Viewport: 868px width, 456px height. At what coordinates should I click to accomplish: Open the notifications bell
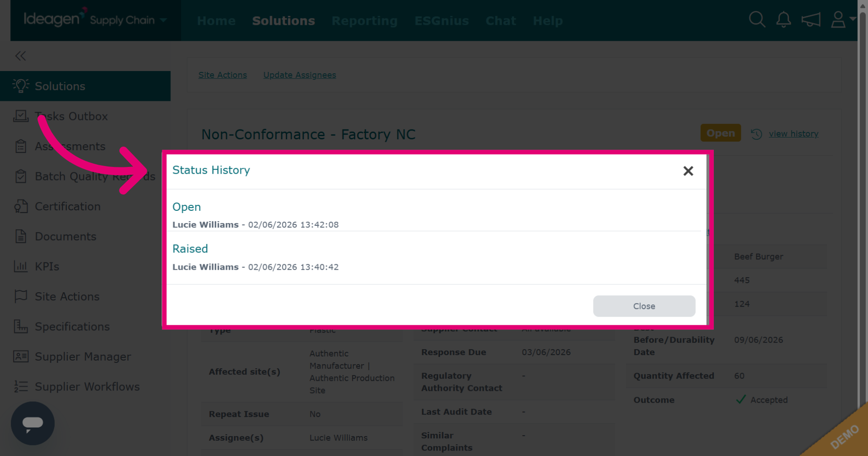[x=783, y=20]
